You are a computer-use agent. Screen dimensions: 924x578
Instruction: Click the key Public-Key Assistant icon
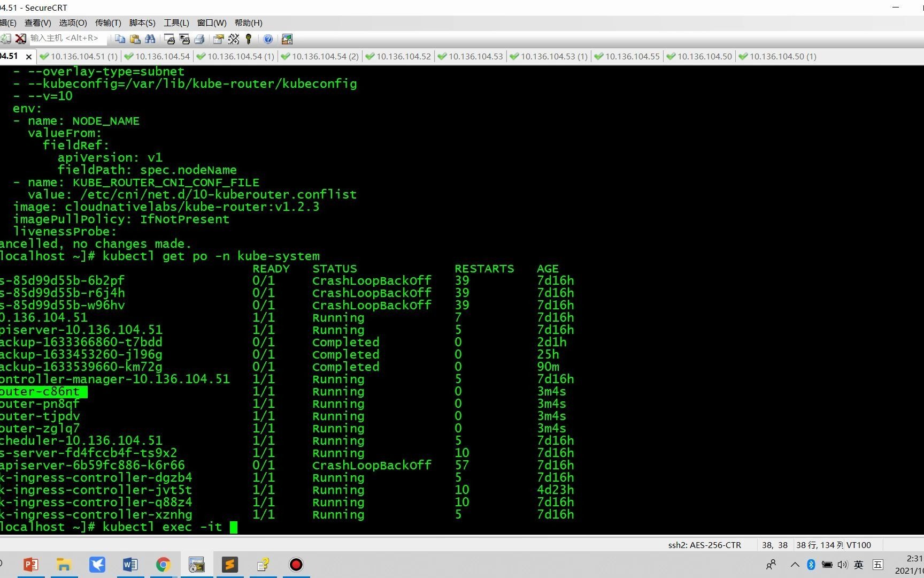(248, 39)
